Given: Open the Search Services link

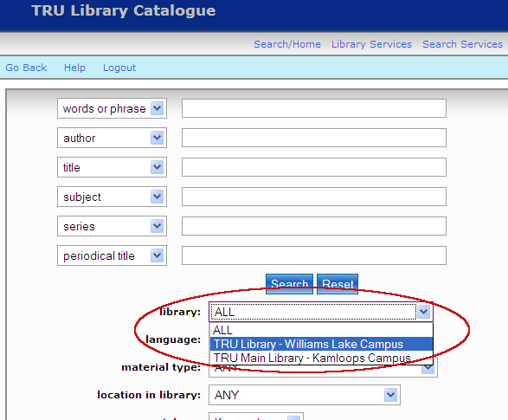Looking at the screenshot, I should pyautogui.click(x=462, y=44).
